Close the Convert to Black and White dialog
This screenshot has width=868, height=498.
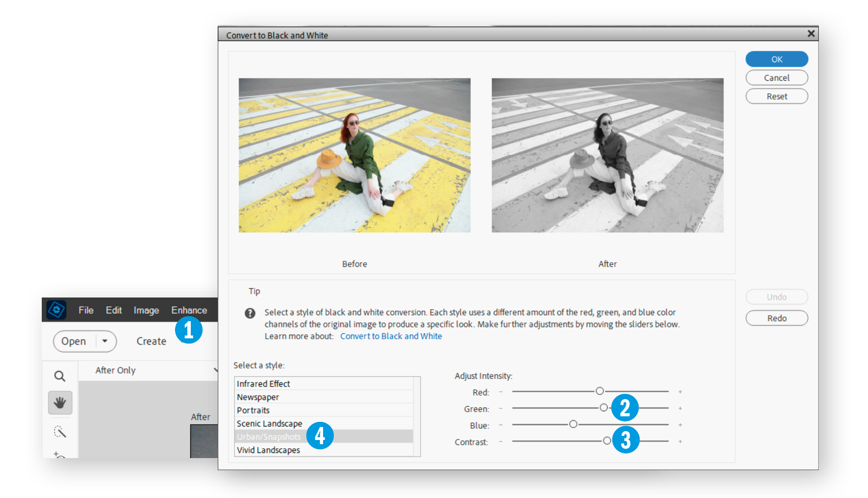811,33
